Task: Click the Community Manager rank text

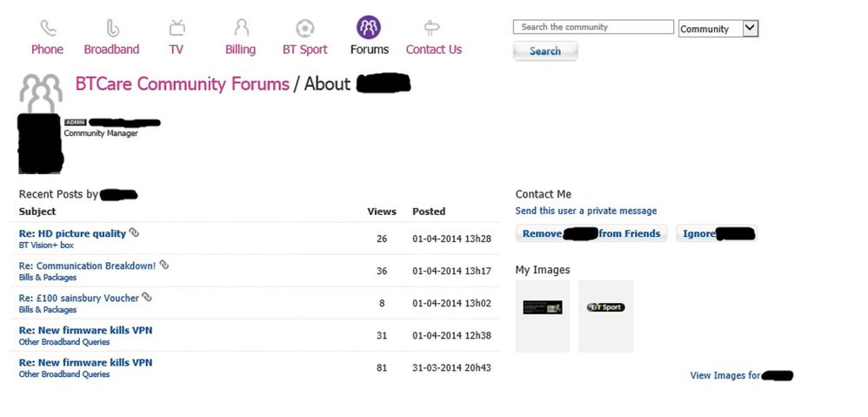Action: point(101,133)
